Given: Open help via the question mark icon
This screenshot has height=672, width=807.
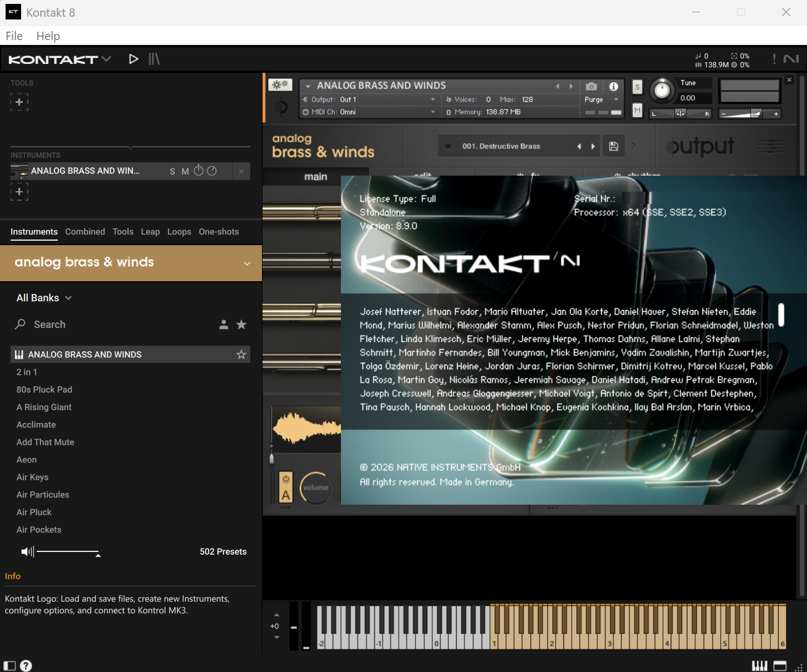Looking at the screenshot, I should click(x=26, y=665).
